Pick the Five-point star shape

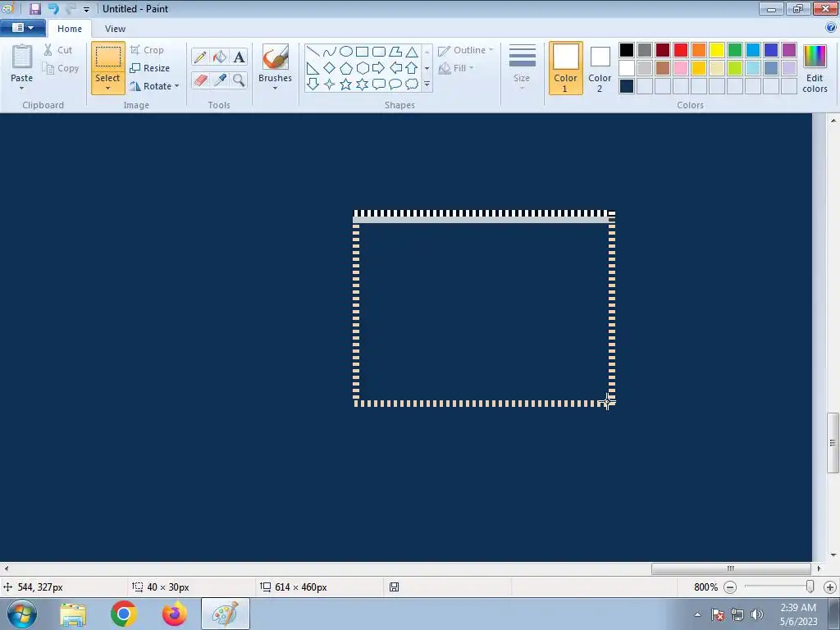[346, 84]
